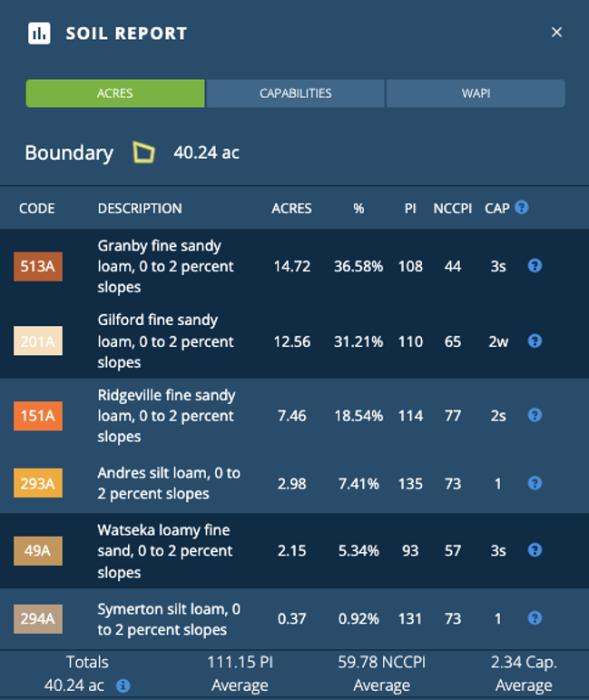Image resolution: width=589 pixels, height=700 pixels.
Task: Open help icon for Symerton 294A row
Action: (x=535, y=618)
